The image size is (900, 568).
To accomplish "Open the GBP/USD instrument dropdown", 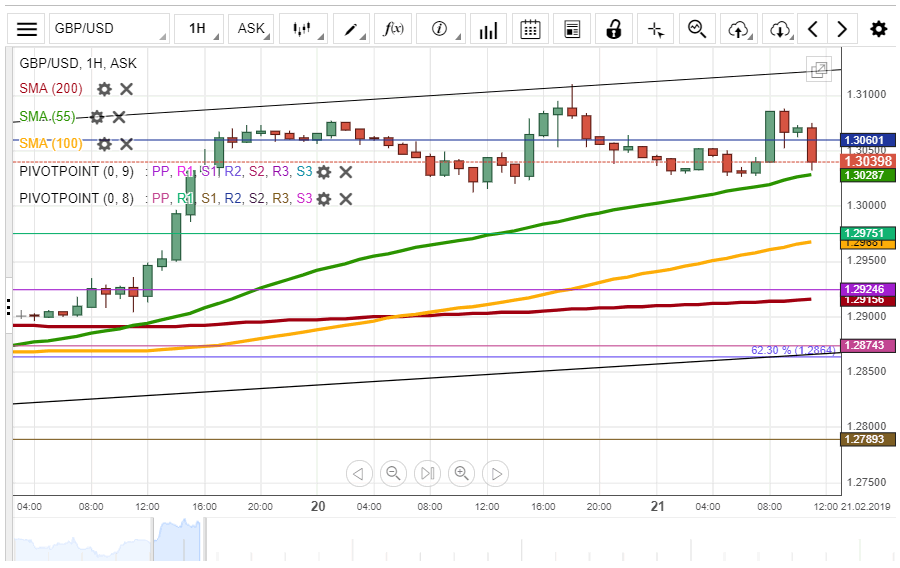I will click(107, 29).
